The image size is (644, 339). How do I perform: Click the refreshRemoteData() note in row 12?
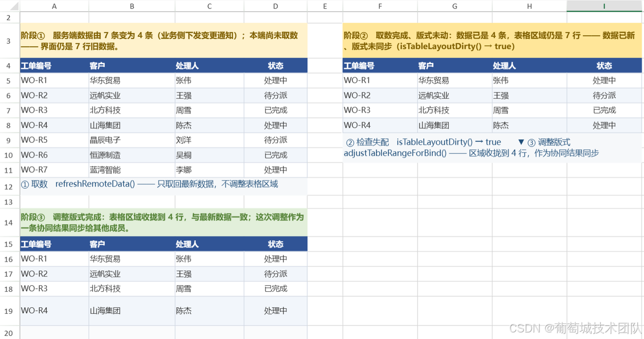point(164,187)
